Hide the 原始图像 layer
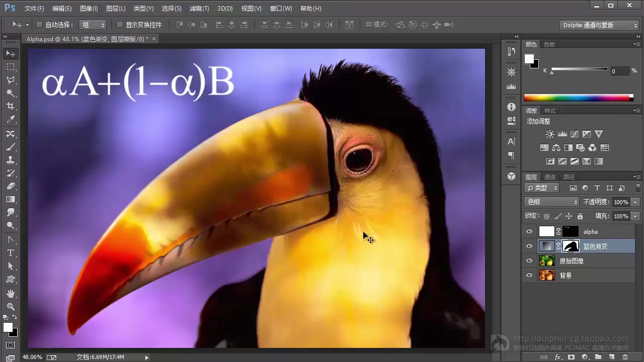 529,261
